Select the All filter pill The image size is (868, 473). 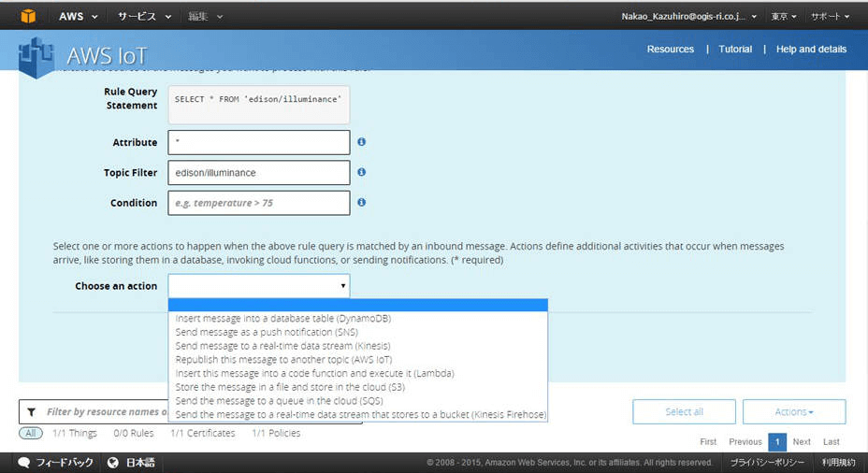[31, 433]
